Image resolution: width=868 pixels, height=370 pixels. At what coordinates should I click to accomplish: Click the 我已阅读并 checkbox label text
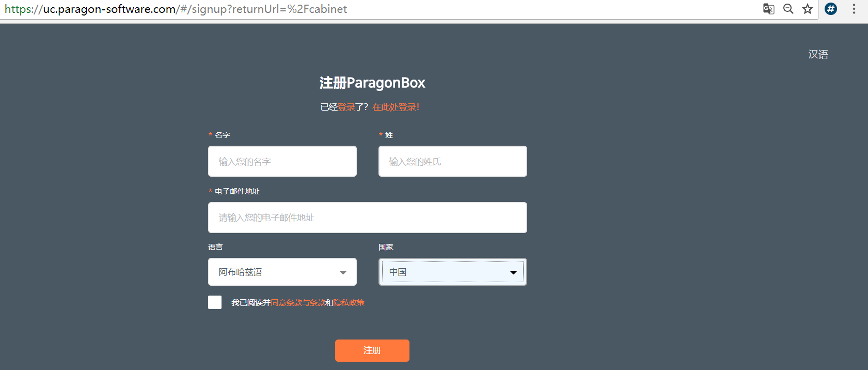[250, 303]
